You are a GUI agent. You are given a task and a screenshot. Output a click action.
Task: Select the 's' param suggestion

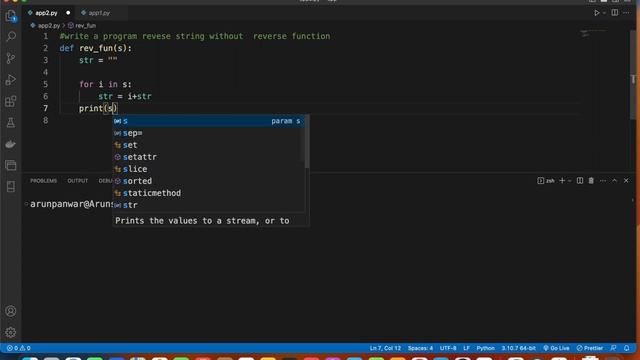[x=209, y=121]
